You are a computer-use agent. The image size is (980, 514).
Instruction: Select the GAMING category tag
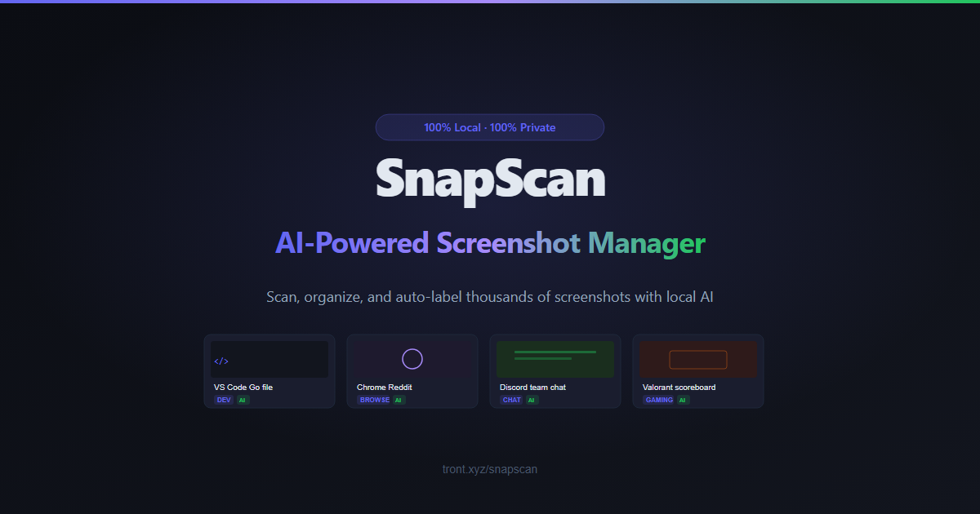[x=658, y=400]
